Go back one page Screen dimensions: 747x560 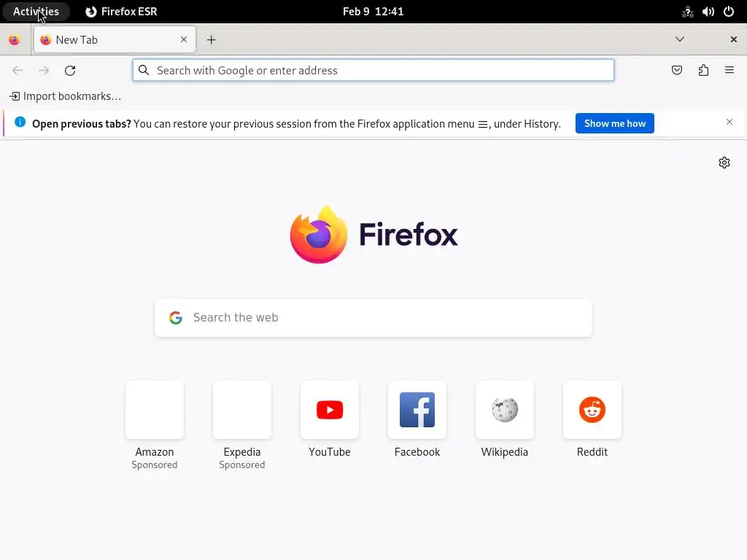click(x=18, y=71)
